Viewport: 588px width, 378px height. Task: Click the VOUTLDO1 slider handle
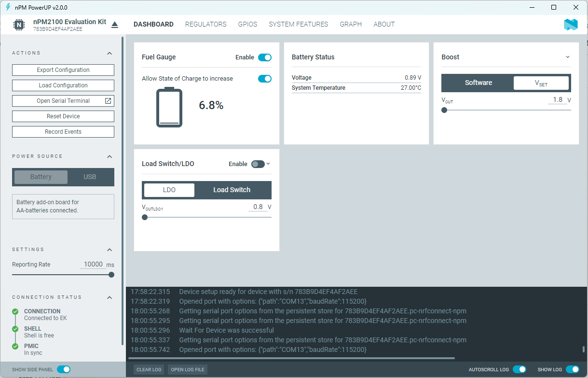(145, 217)
